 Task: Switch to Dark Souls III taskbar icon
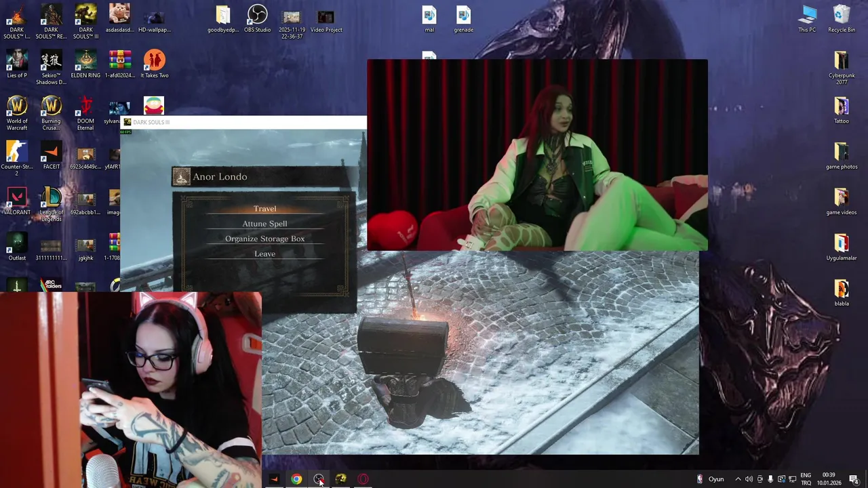(340, 479)
